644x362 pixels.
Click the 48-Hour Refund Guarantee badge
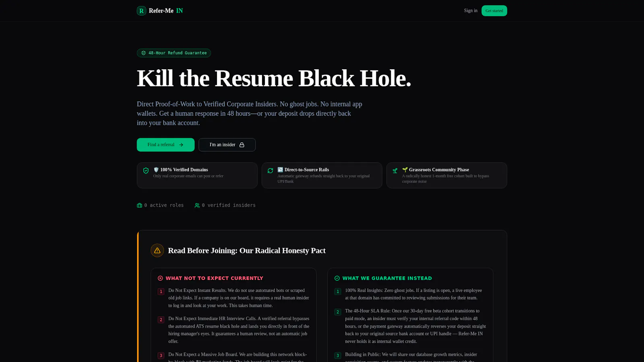174,53
